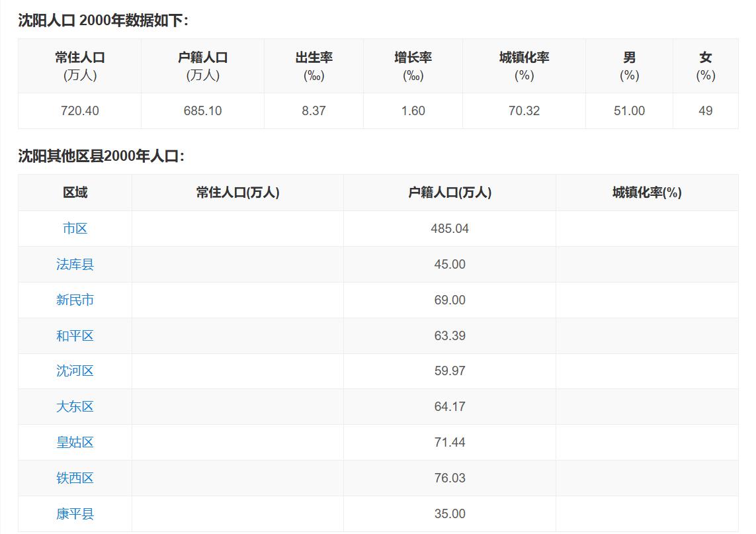Click the 区域 column header
Image resolution: width=756 pixels, height=534 pixels.
75,193
